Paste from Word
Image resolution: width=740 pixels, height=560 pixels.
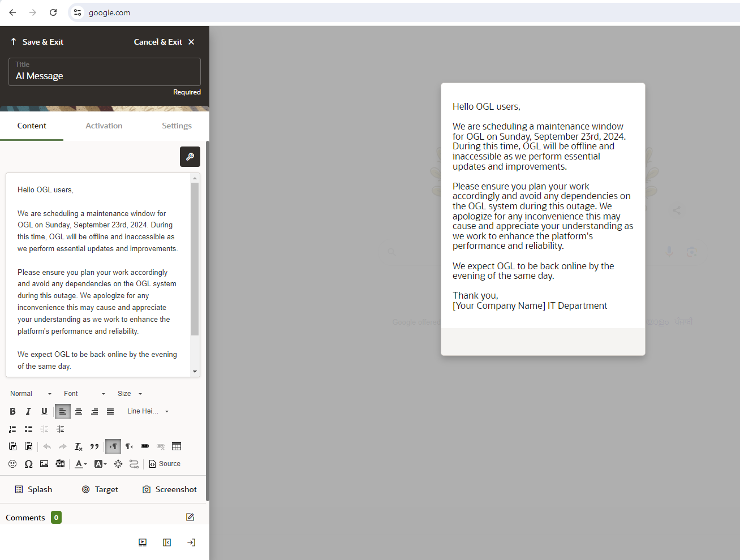point(28,446)
